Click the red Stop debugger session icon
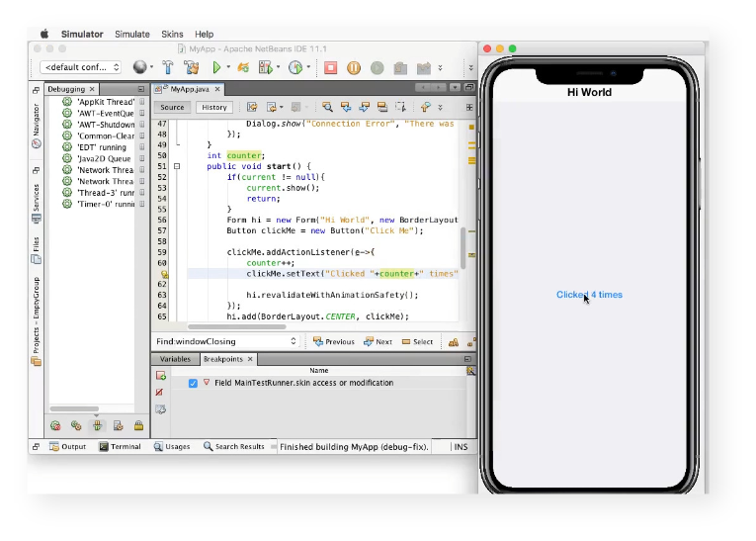Image resolution: width=756 pixels, height=541 pixels. [x=331, y=68]
